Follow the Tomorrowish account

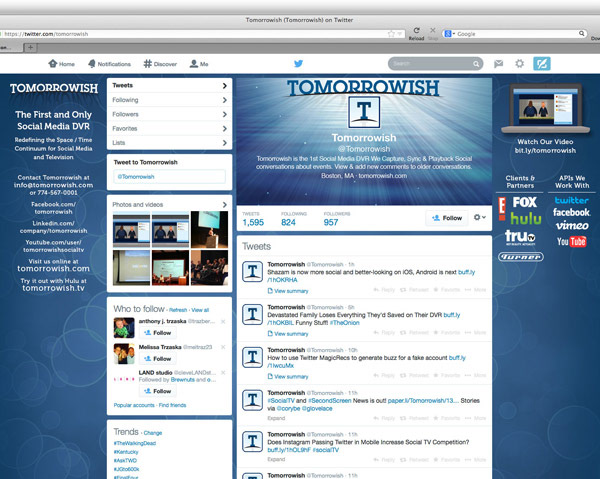coord(447,218)
